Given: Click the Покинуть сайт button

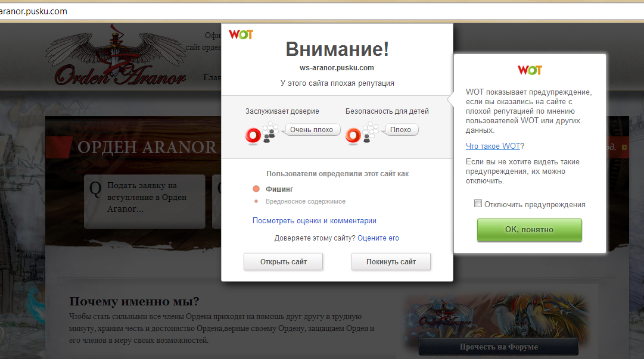Looking at the screenshot, I should (x=391, y=262).
